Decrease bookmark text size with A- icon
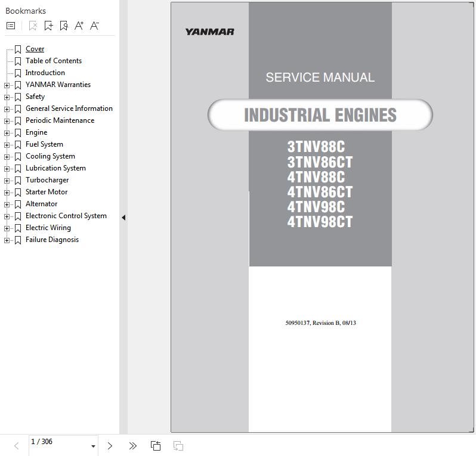This screenshot has height=456, width=476. (94, 26)
